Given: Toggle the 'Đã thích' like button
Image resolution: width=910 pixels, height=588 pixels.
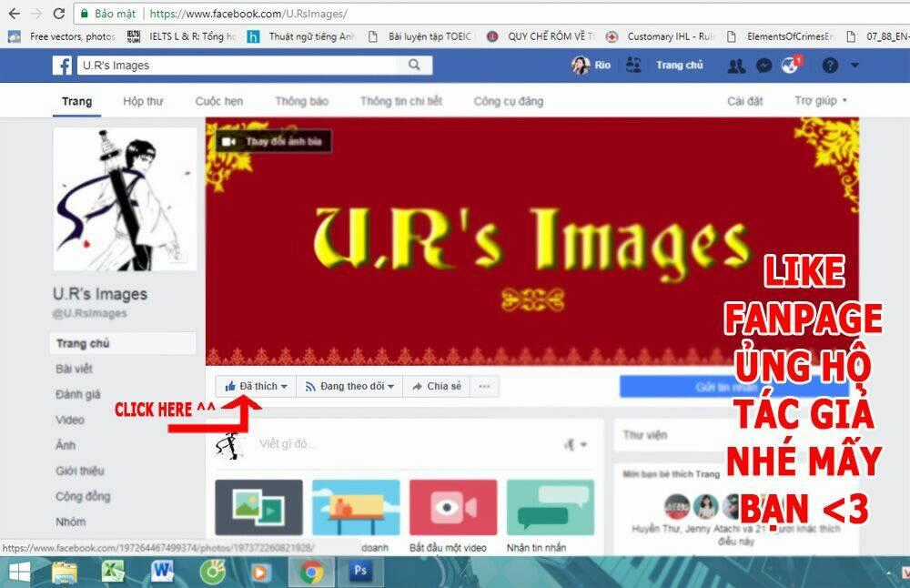Looking at the screenshot, I should point(256,386).
